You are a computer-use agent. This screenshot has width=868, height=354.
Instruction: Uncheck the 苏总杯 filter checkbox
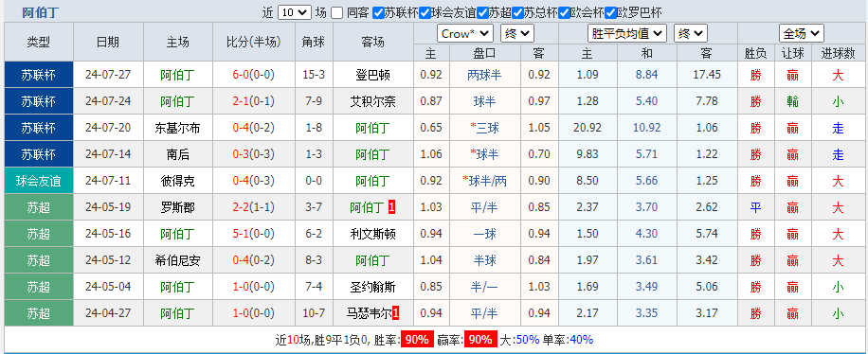[x=517, y=12]
